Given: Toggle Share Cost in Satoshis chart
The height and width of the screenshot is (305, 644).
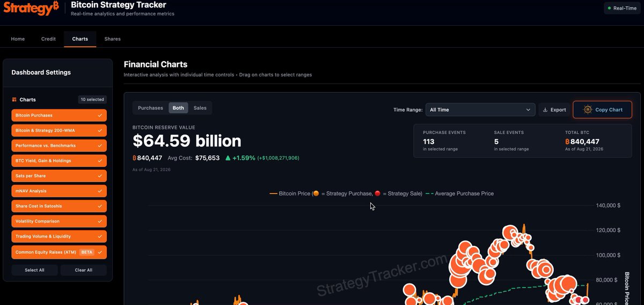Looking at the screenshot, I should (x=59, y=206).
